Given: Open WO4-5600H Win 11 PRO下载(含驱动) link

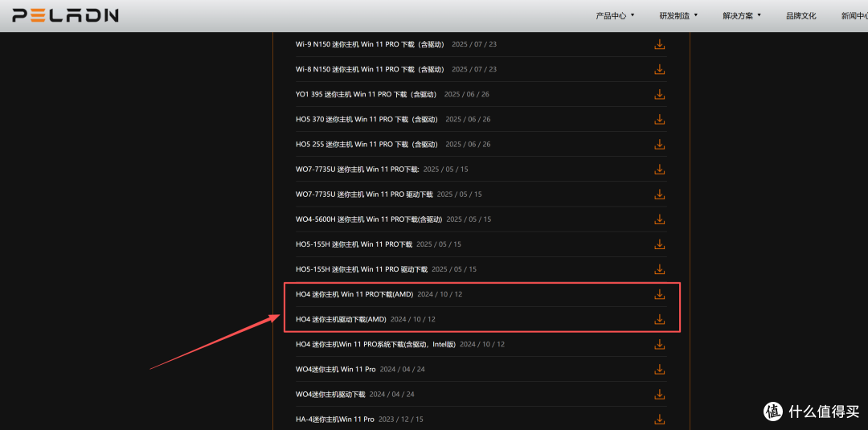Looking at the screenshot, I should pos(369,219).
